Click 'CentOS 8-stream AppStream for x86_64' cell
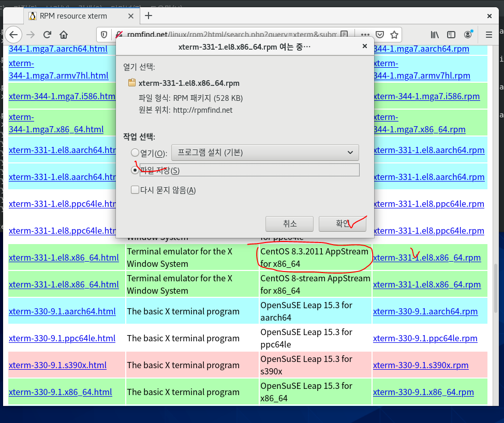Image resolution: width=504 pixels, height=423 pixels. click(x=315, y=284)
